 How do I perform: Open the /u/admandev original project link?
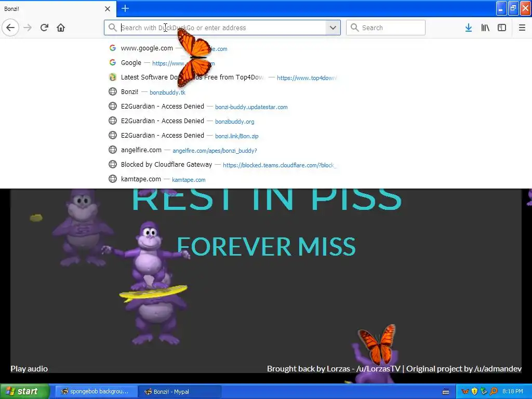(498, 369)
